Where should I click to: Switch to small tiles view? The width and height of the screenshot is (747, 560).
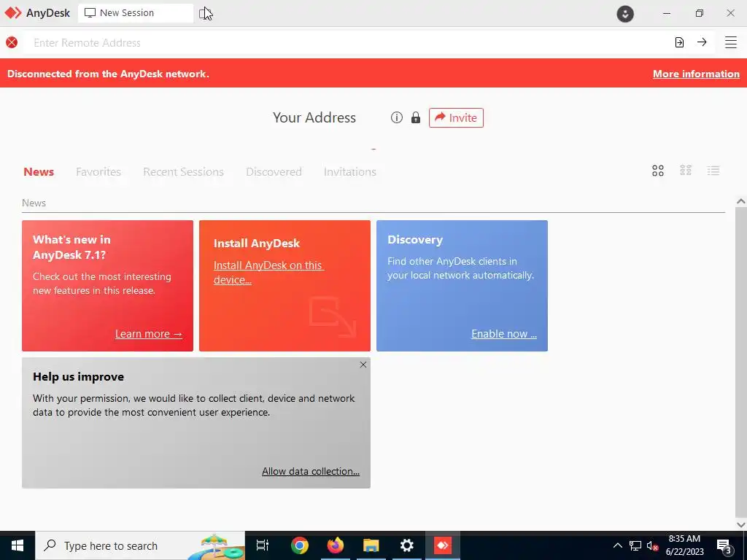coord(686,171)
